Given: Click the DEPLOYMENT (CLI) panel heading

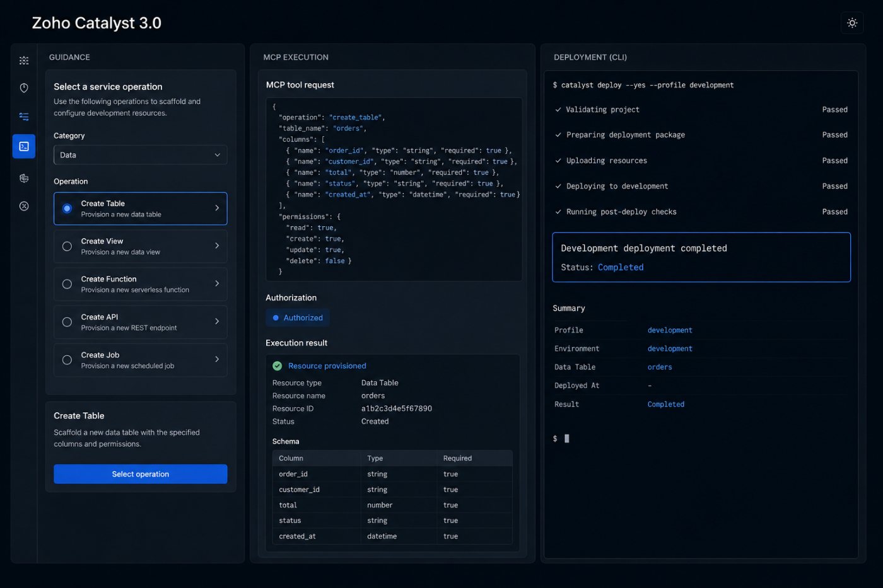Looking at the screenshot, I should click(x=590, y=57).
